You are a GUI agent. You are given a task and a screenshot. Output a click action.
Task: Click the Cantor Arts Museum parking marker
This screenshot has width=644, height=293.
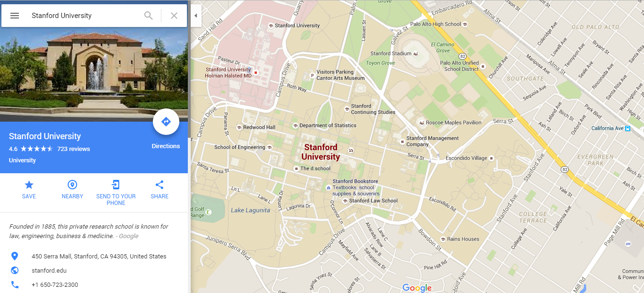pyautogui.click(x=312, y=75)
